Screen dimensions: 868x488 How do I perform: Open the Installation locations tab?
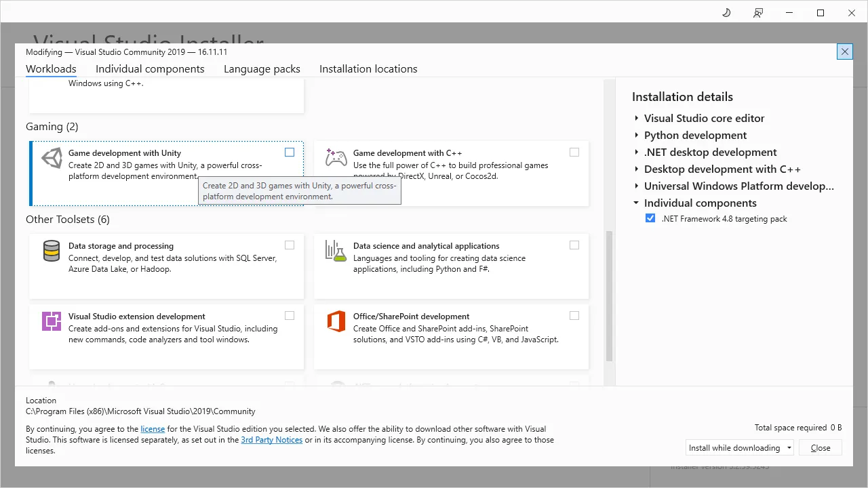tap(368, 69)
